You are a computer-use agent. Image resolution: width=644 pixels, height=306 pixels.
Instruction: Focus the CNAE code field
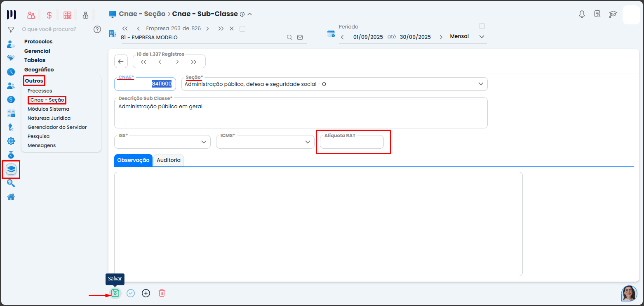pos(145,84)
